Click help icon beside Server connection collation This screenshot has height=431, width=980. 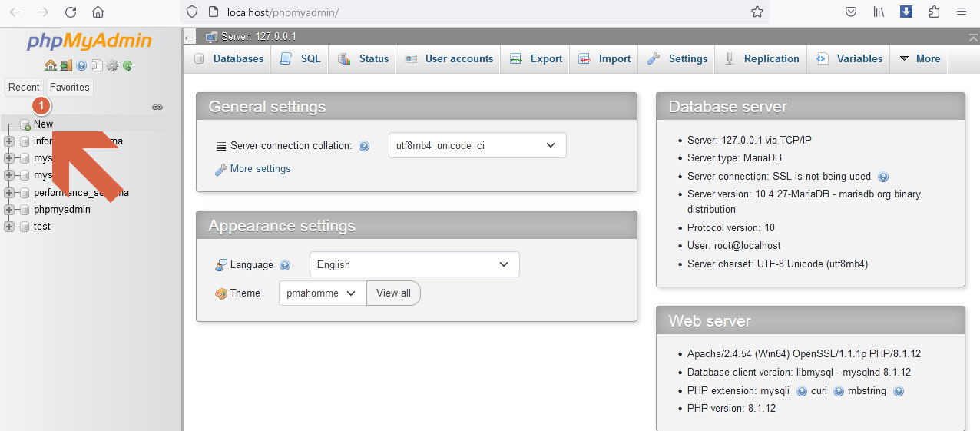click(x=364, y=146)
